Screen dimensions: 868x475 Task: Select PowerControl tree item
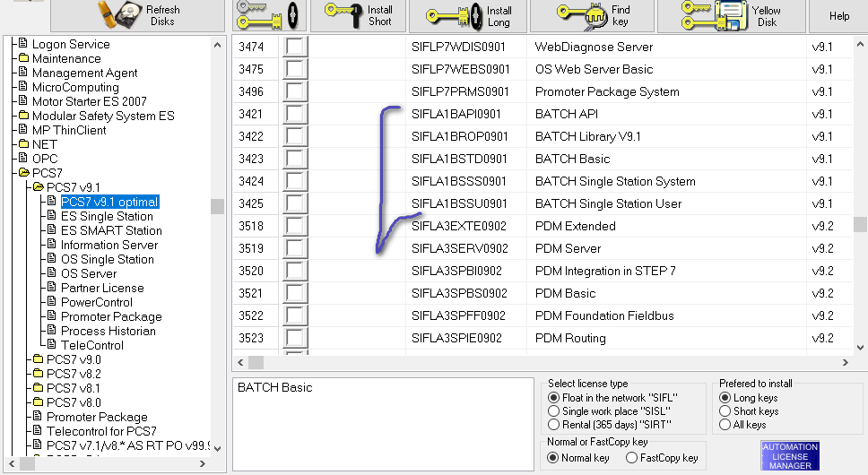coord(97,302)
